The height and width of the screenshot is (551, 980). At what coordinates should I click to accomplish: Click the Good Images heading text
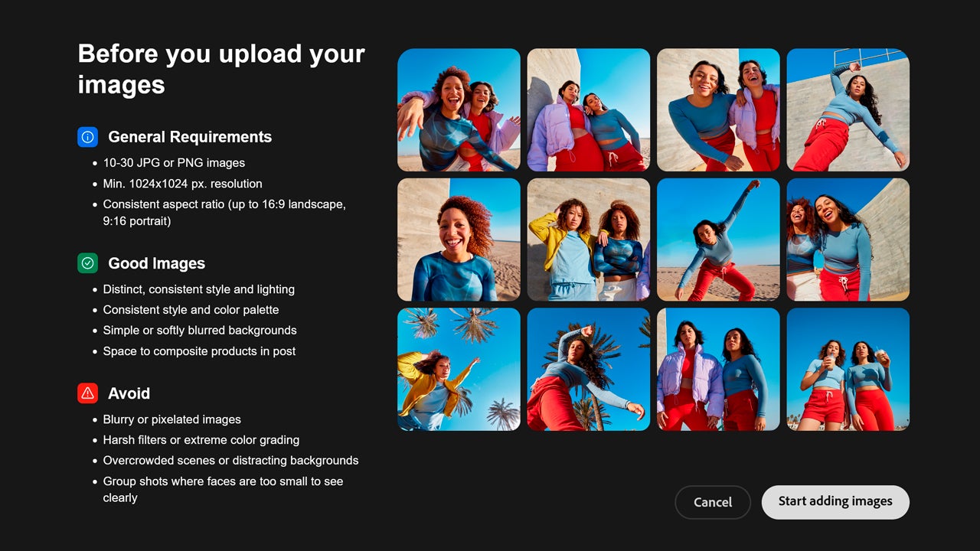pos(157,263)
